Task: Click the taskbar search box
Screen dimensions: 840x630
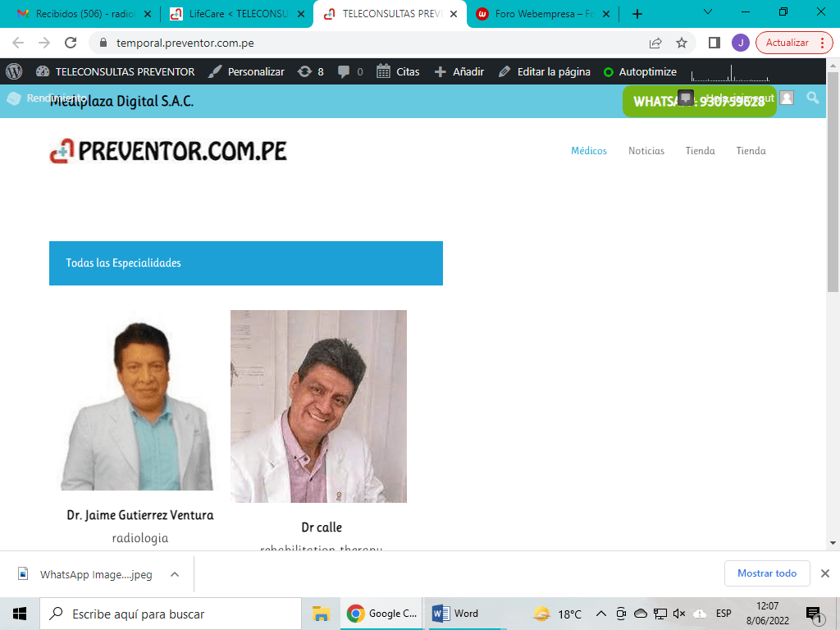Action: point(171,614)
